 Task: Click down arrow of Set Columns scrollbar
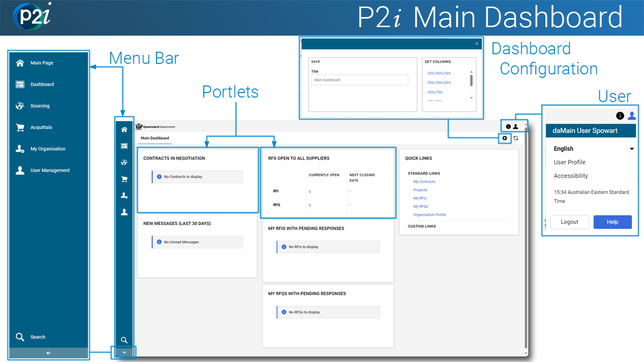471,98
